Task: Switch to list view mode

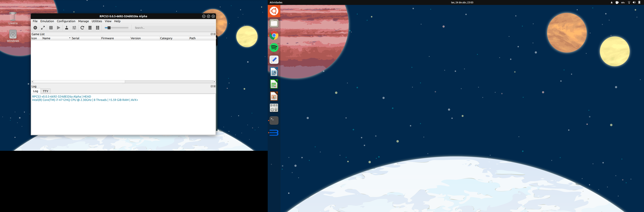Action: [x=90, y=28]
